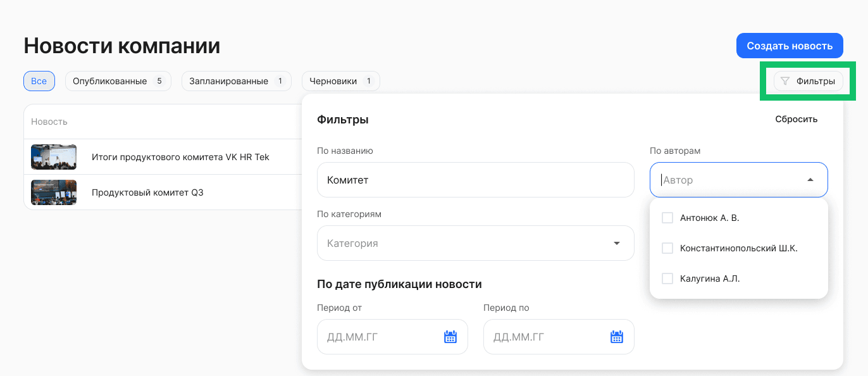Check author Антонюк А. В.

tap(667, 217)
